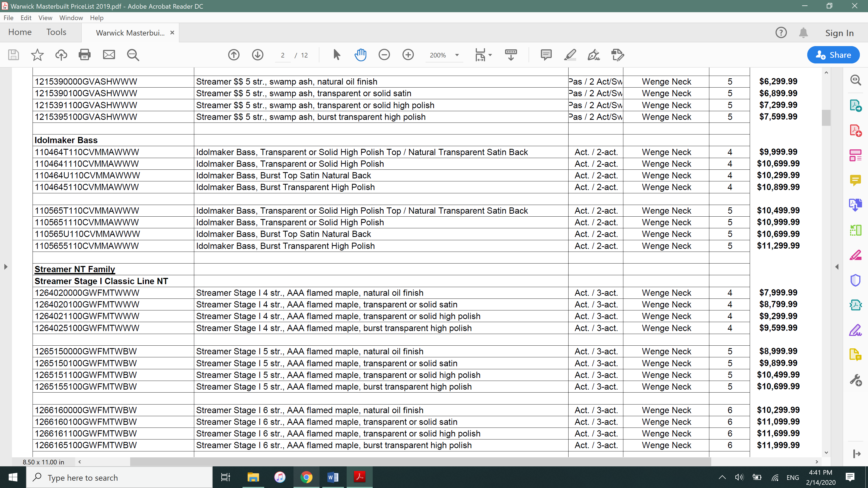The height and width of the screenshot is (488, 868).
Task: Select the highlight text tool
Action: tap(570, 54)
